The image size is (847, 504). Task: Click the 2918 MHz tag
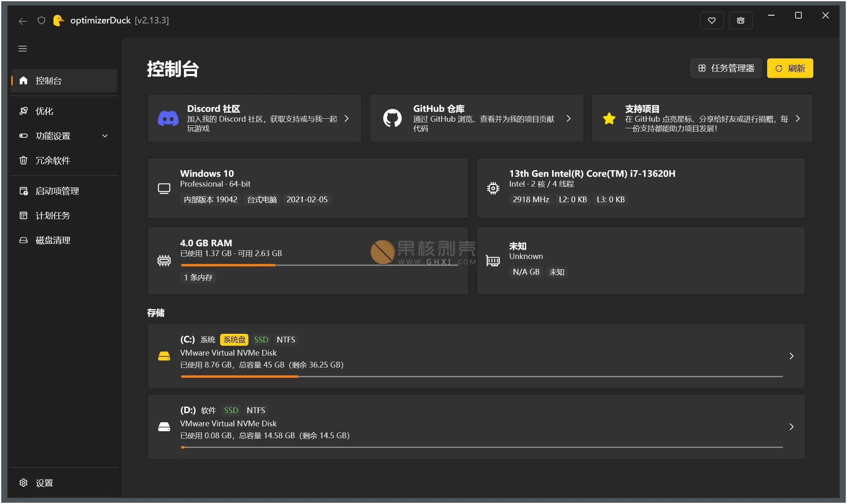pos(531,199)
